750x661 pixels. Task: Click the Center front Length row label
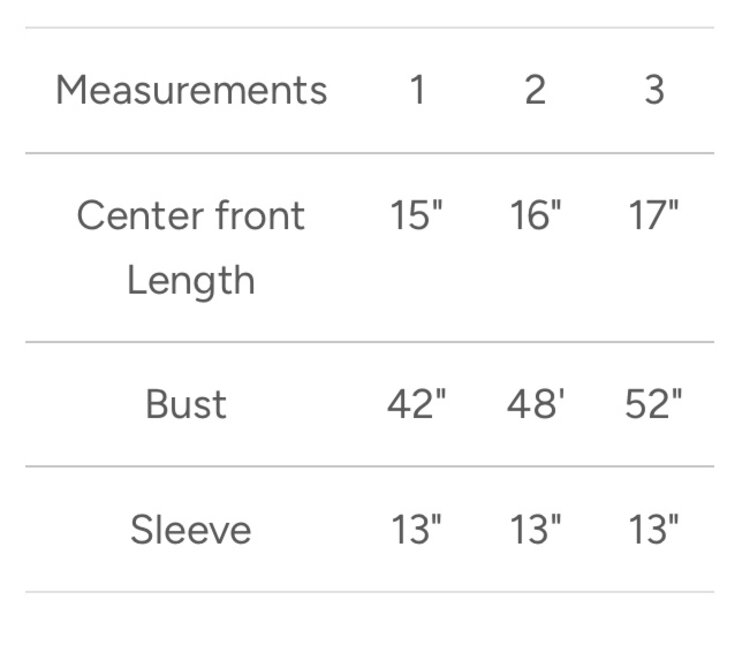click(191, 247)
